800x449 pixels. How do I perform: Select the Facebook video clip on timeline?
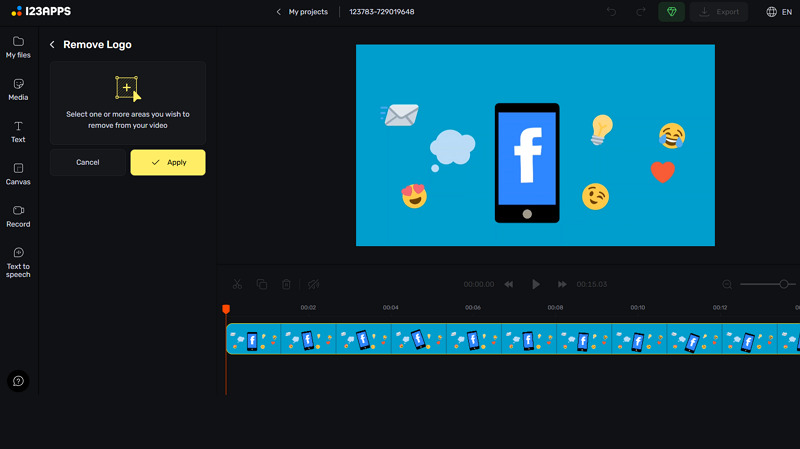click(513, 339)
